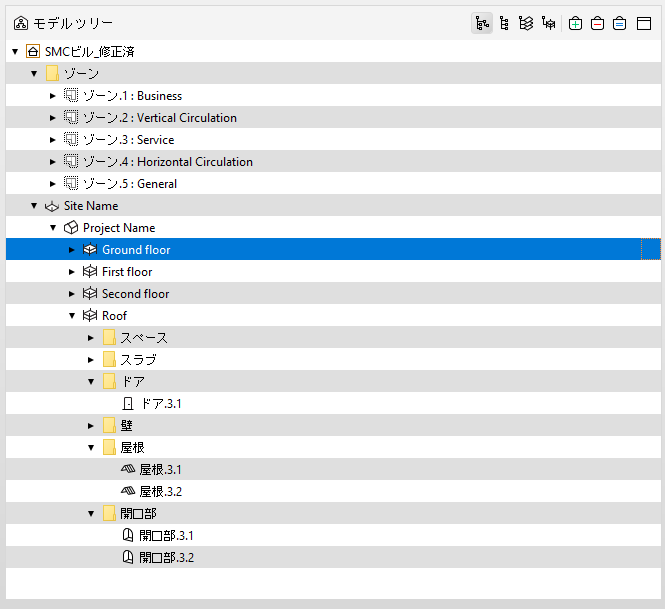Screen dimensions: 665x609
Task: Collapse the ゾーン folder
Action: coord(34,74)
